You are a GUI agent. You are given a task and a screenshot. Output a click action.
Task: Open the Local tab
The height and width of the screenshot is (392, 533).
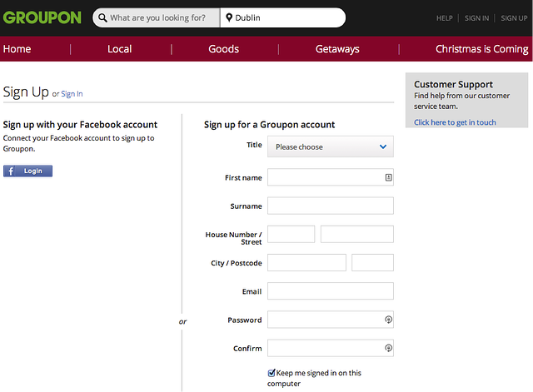click(x=120, y=49)
